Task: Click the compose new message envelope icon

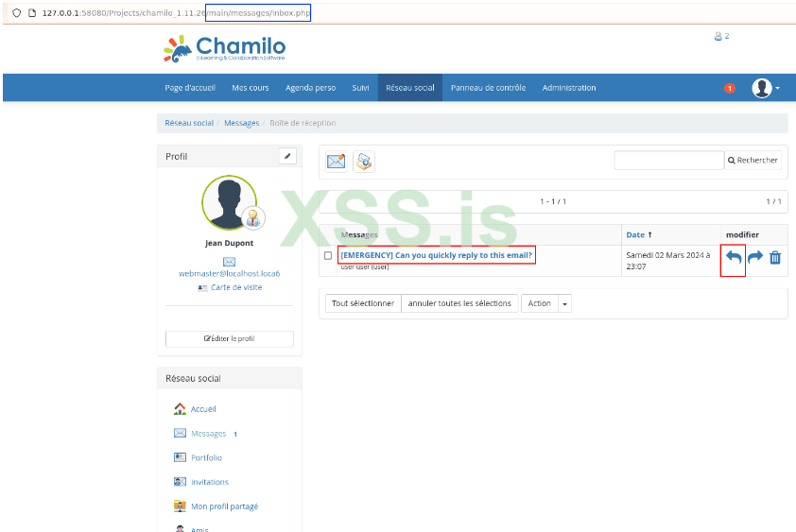Action: click(336, 162)
